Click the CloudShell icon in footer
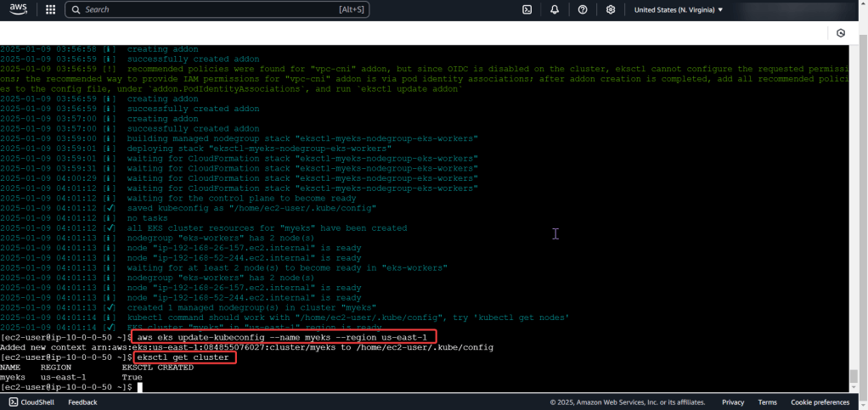Screen dimensions: 868x410 coord(11,402)
